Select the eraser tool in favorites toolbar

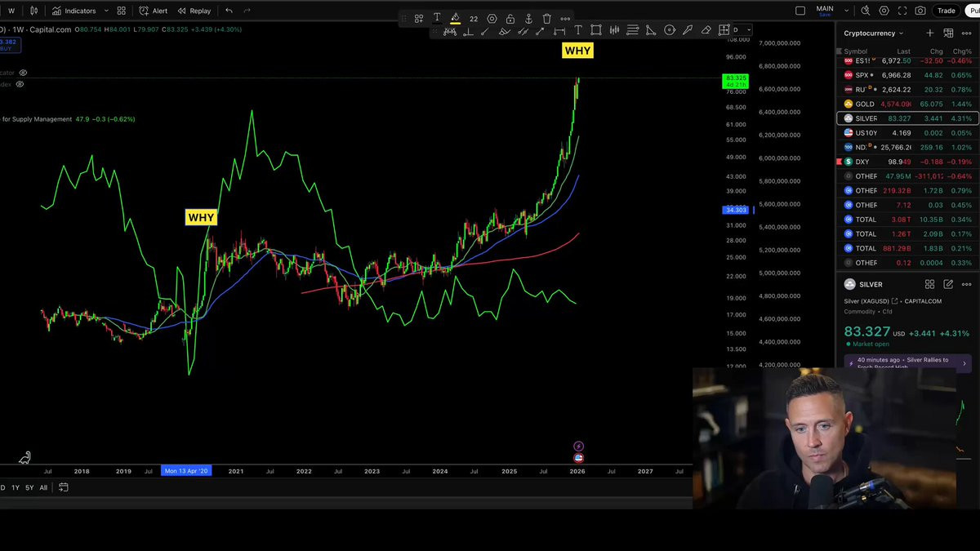pyautogui.click(x=706, y=30)
